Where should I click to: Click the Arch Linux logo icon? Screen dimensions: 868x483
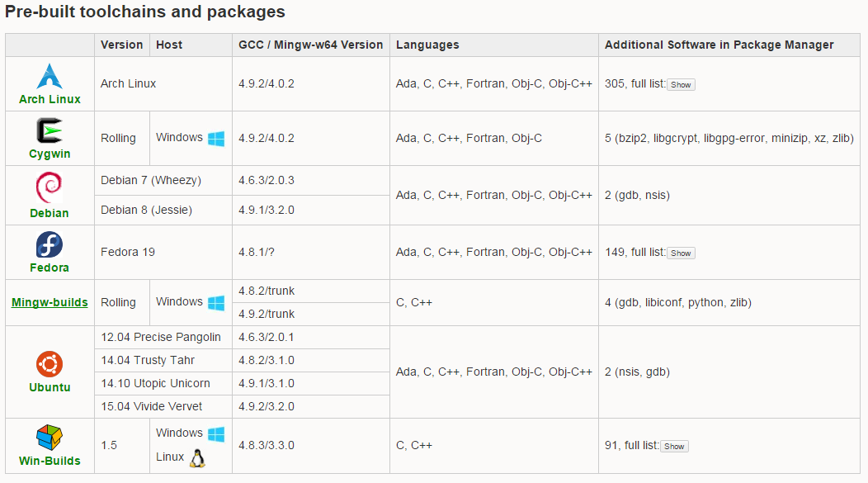(x=50, y=77)
